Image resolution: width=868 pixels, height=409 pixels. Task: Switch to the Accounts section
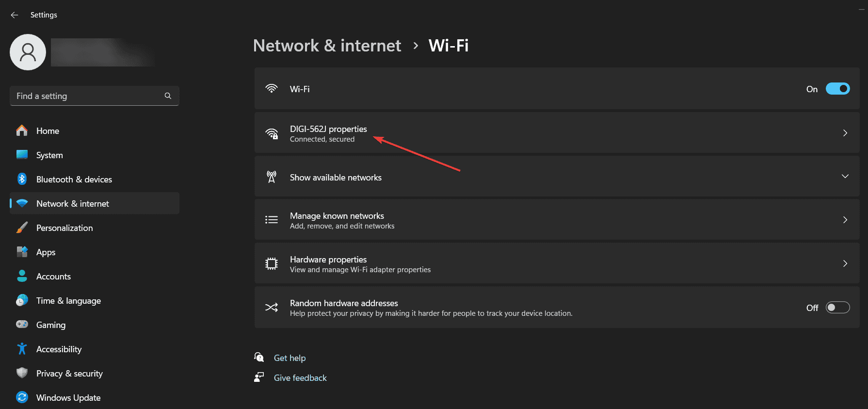point(53,276)
